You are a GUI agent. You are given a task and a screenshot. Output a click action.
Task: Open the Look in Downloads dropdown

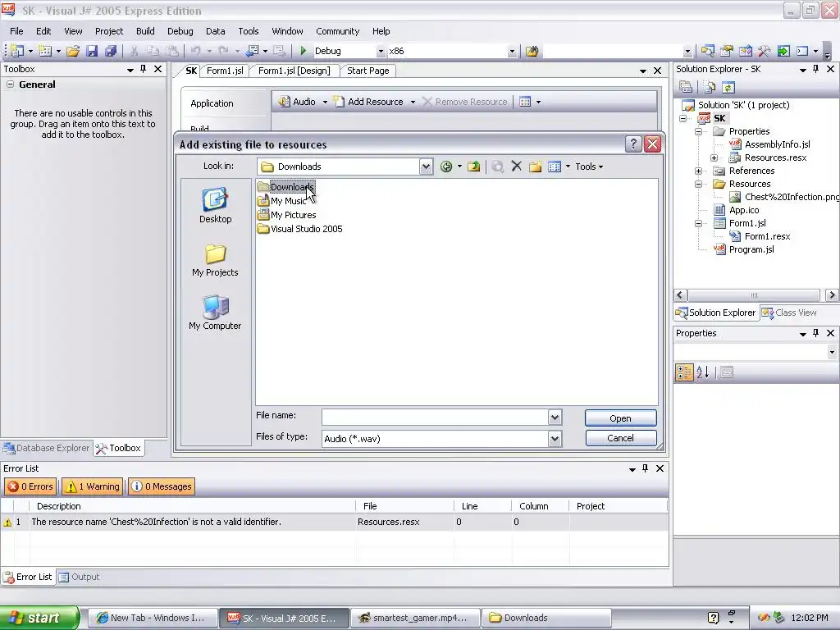click(426, 167)
